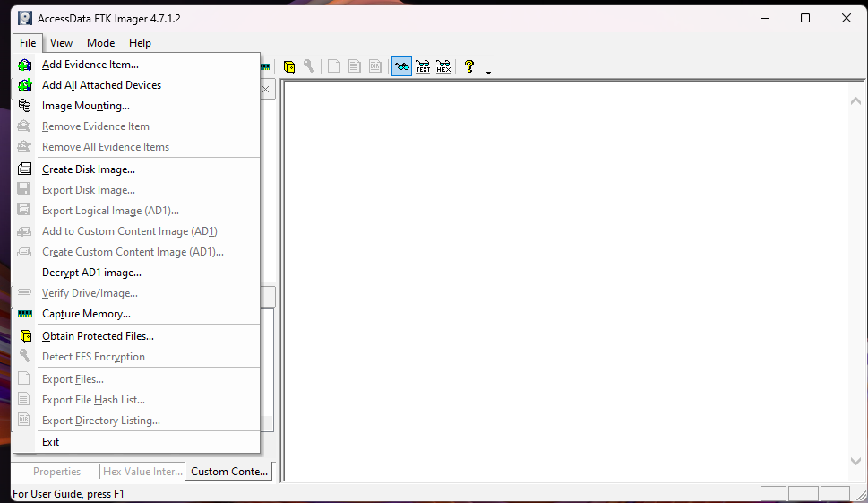Click the Detect EFS Encryption key icon
Viewport: 868px width, 503px height.
point(309,66)
